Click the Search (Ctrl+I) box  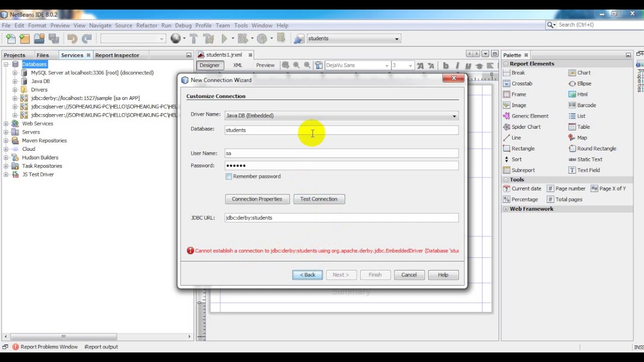pos(594,25)
